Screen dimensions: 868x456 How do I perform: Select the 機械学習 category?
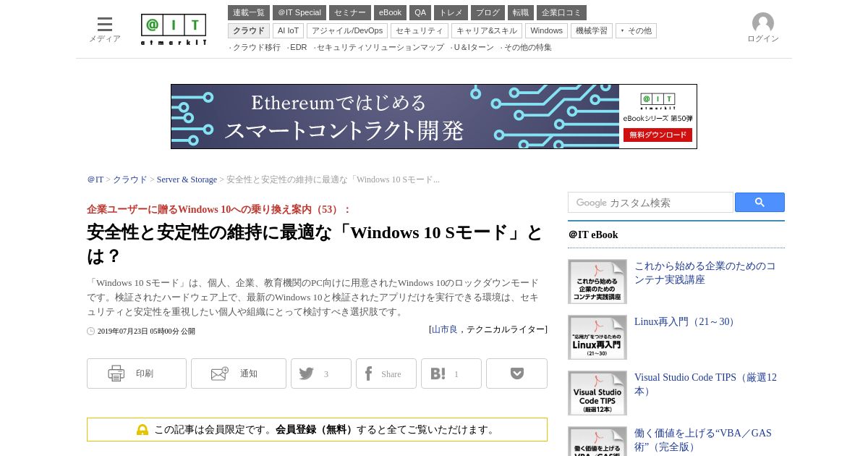click(x=592, y=30)
